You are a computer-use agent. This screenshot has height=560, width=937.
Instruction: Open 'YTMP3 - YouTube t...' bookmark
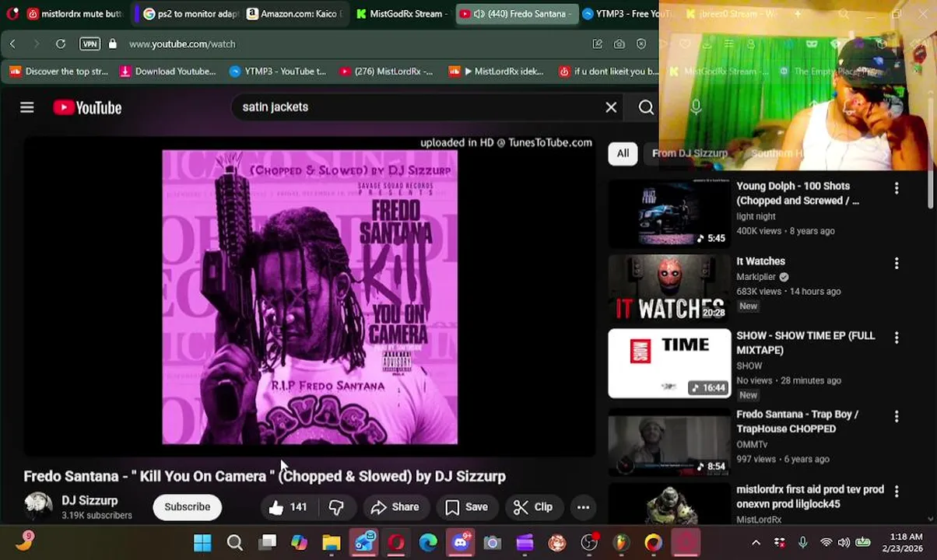pos(278,72)
